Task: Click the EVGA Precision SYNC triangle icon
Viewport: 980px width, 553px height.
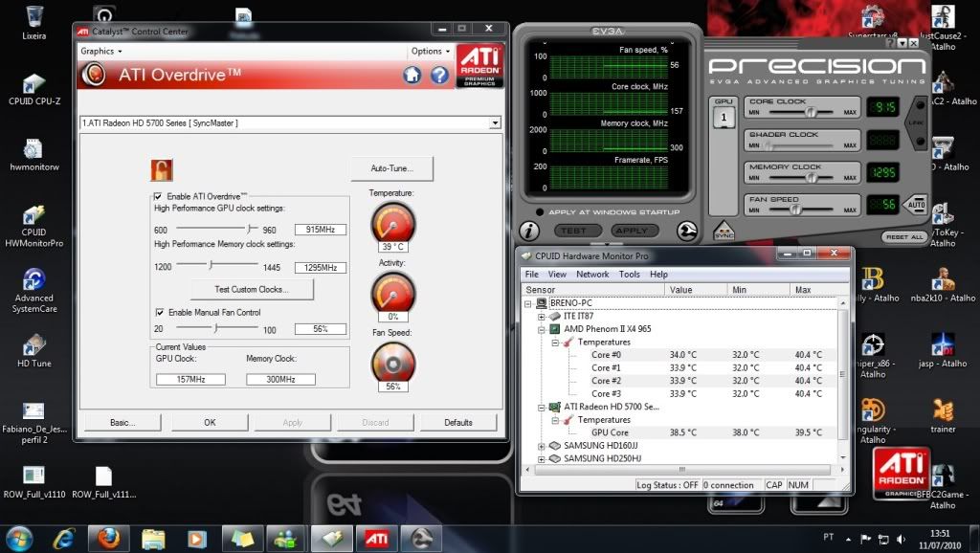Action: [724, 232]
